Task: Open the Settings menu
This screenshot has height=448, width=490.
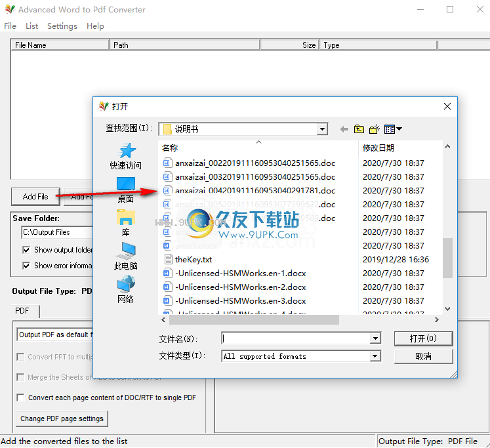Action: pos(62,26)
